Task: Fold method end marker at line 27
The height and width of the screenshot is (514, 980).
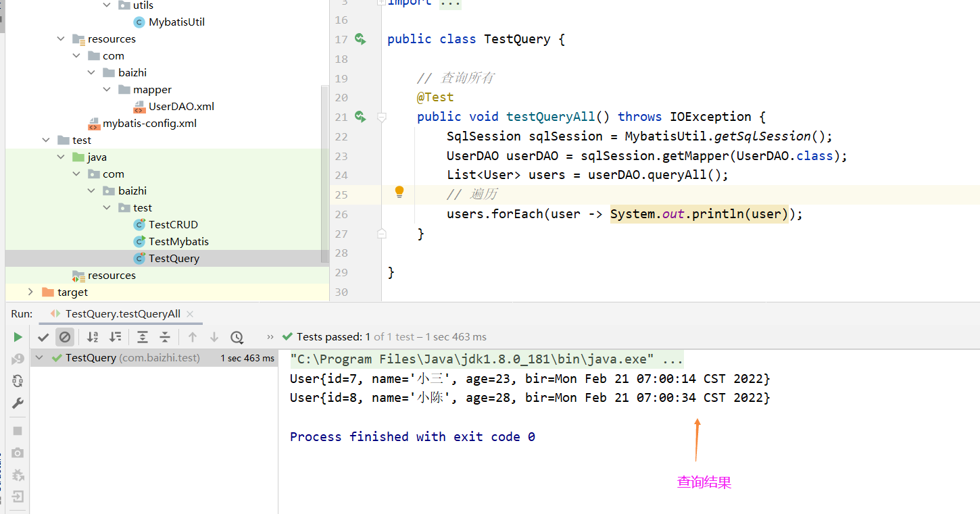Action: point(381,234)
